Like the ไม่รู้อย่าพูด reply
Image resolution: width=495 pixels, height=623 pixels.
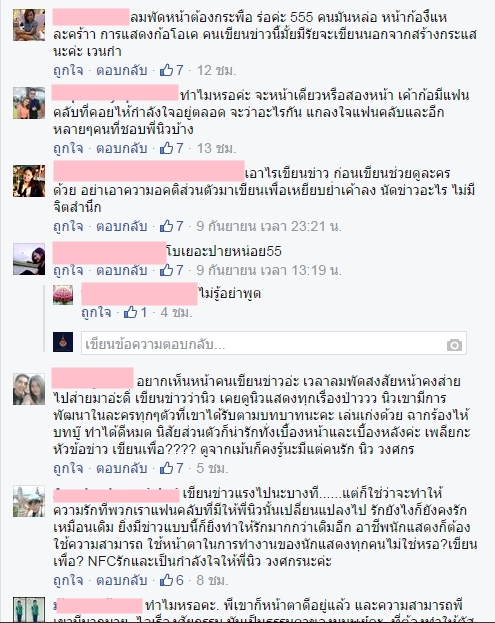point(96,312)
